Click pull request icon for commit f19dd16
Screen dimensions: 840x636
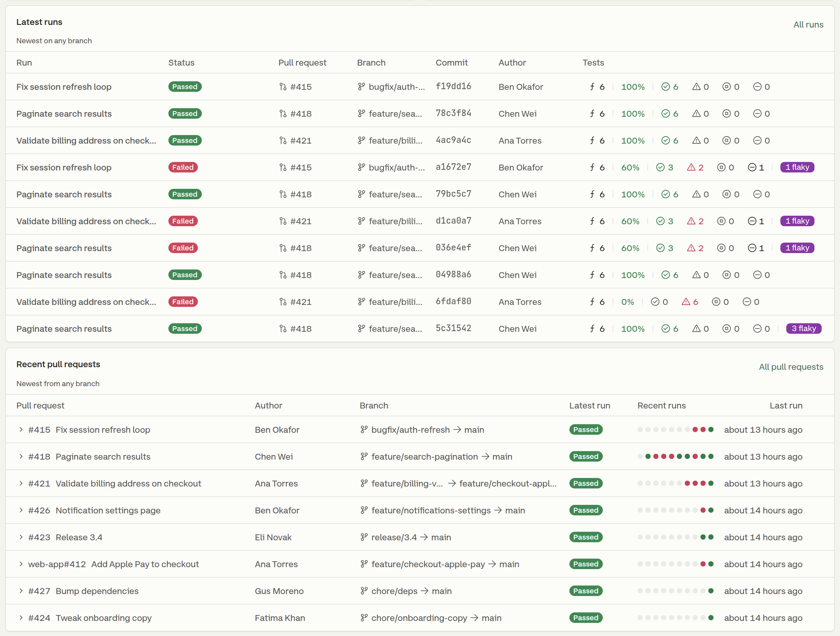(x=282, y=87)
